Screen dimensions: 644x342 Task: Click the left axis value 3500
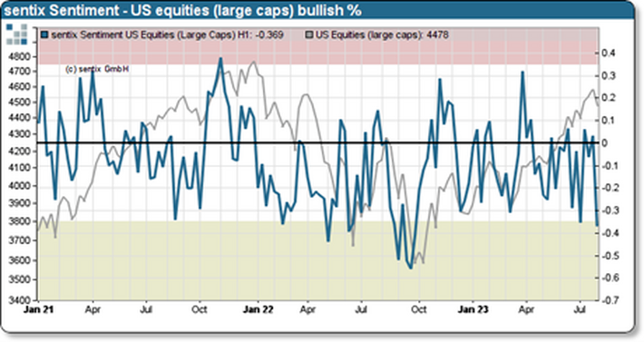[x=19, y=279]
